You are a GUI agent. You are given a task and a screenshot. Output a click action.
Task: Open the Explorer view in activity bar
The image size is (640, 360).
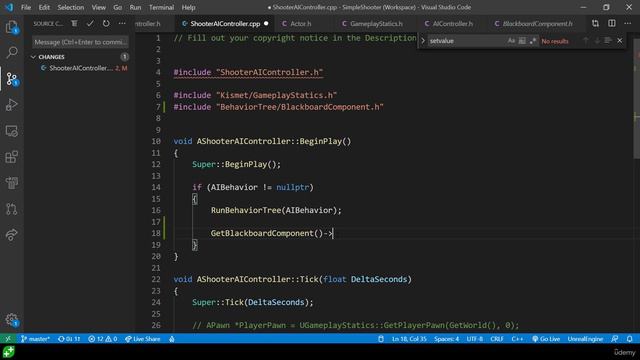(x=11, y=27)
